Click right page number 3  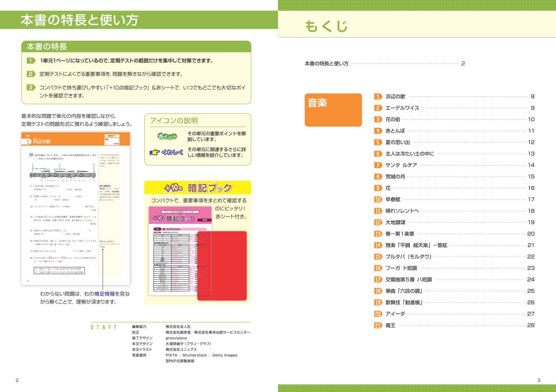coord(539,380)
